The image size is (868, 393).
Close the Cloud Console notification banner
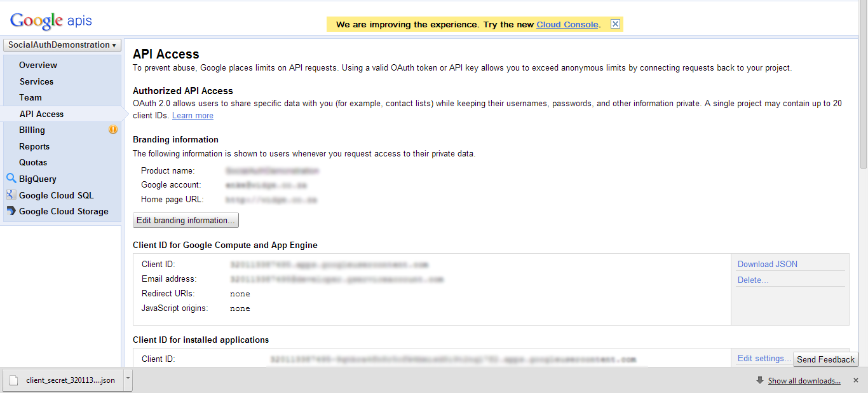[x=615, y=24]
